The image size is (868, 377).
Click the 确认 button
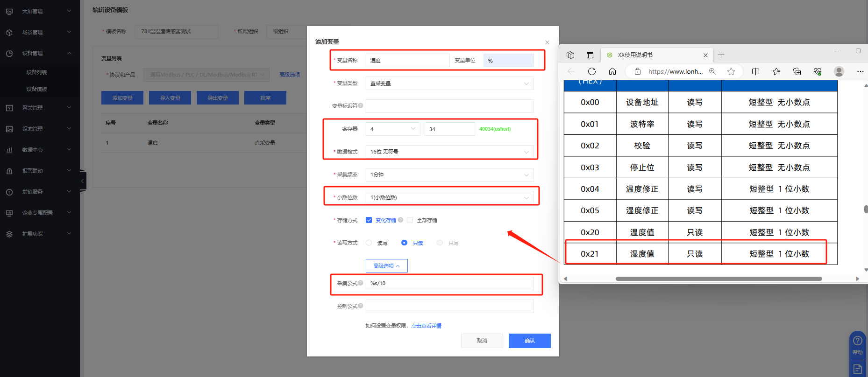[529, 341]
